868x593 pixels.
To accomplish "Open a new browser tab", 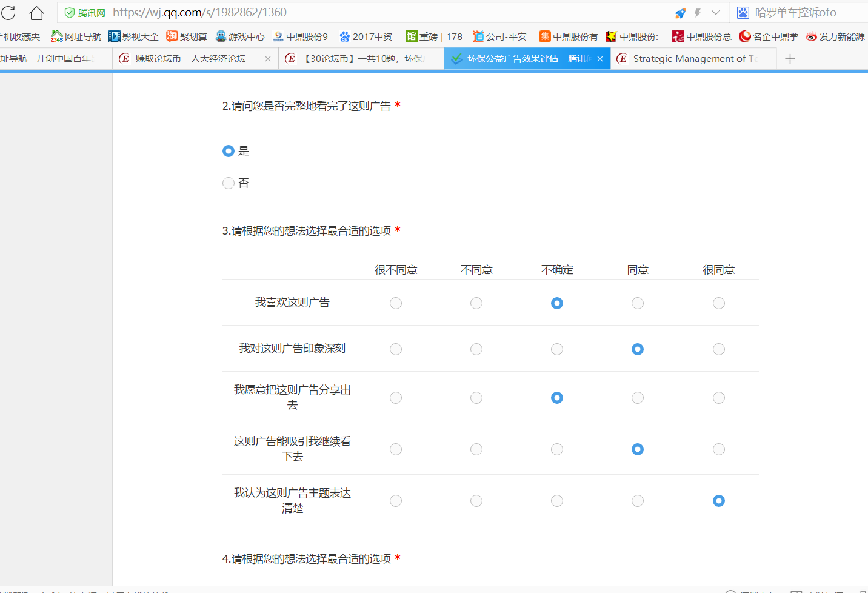I will click(x=790, y=59).
